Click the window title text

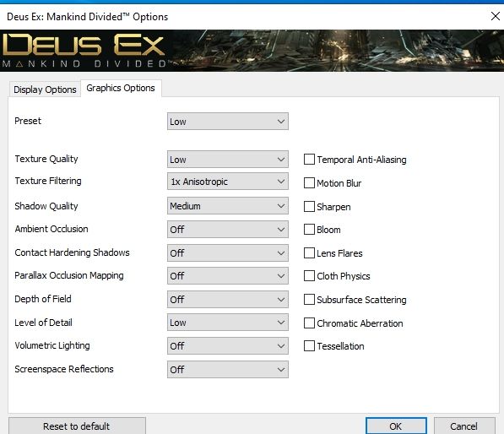click(88, 17)
